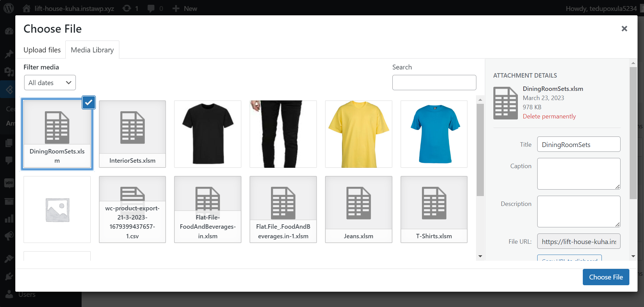Select the blue t-shirt image
This screenshot has height=307, width=644.
pyautogui.click(x=434, y=134)
